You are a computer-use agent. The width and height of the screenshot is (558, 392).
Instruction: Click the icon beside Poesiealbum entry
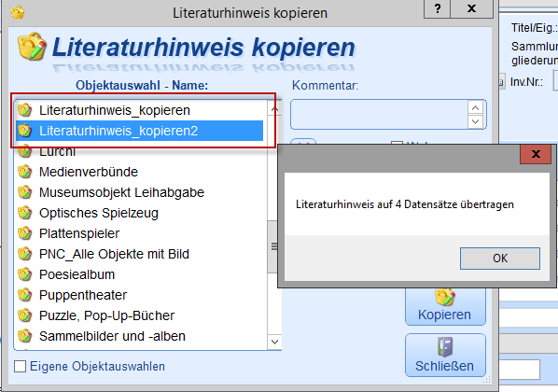coord(25,274)
